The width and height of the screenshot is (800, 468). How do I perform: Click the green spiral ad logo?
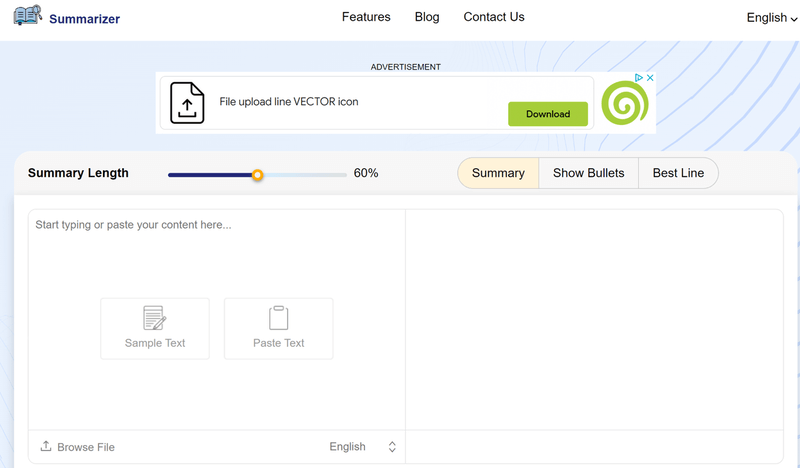coord(624,103)
